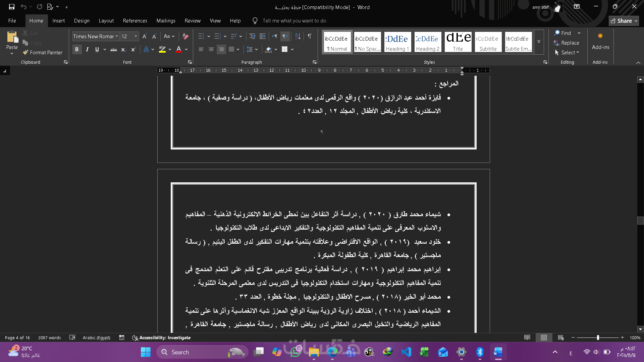This screenshot has height=362, width=644.
Task: Click the Format Painter brush icon
Action: click(x=25, y=52)
